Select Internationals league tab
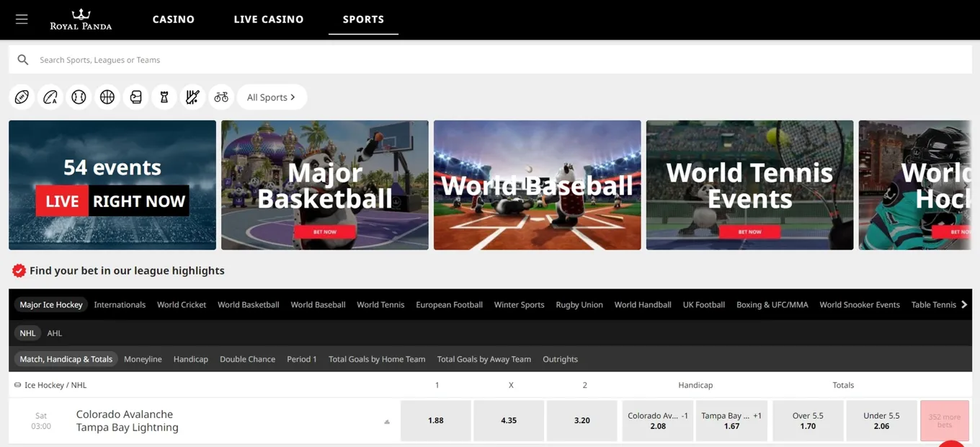This screenshot has width=980, height=447. [x=120, y=304]
